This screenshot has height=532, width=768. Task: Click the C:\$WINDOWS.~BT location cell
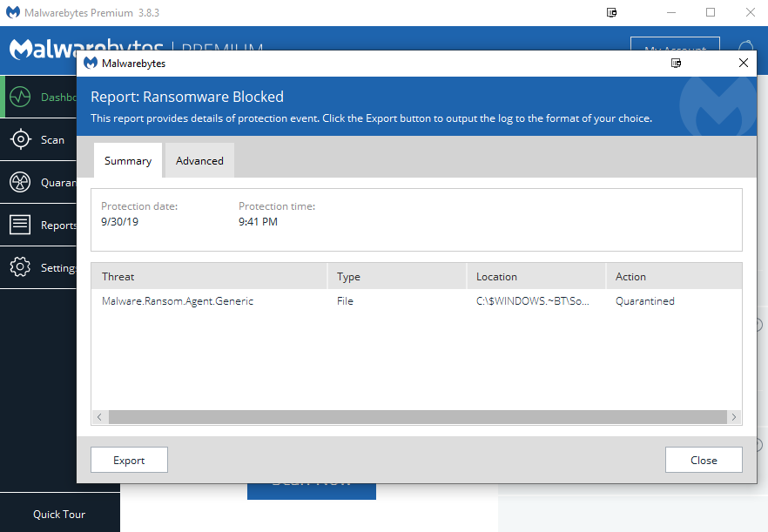click(x=532, y=300)
